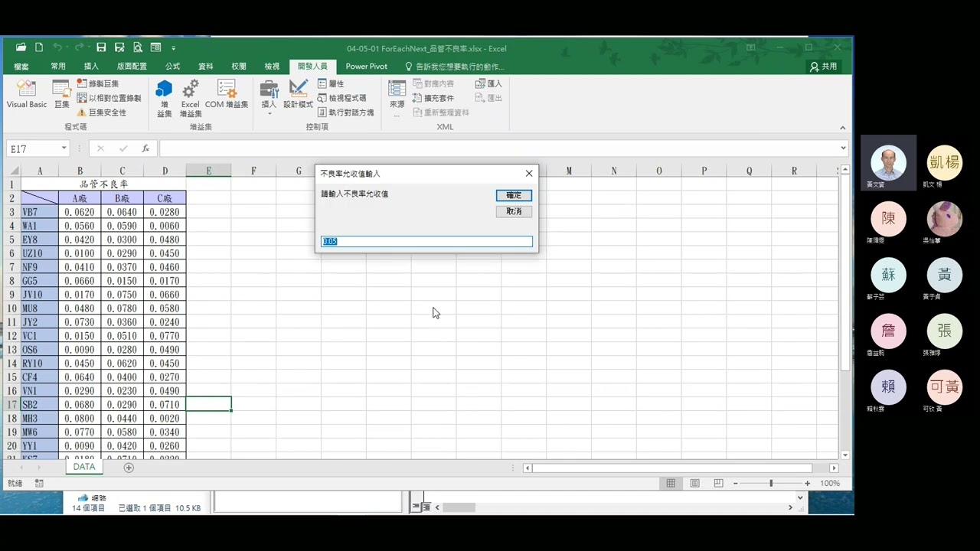The width and height of the screenshot is (980, 551).
Task: Open file from quick access toolbar
Action: [21, 47]
